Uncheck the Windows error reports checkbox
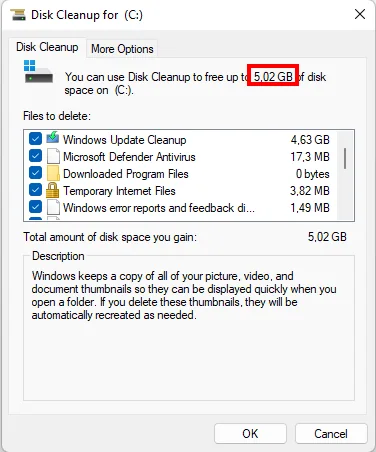Screen dimensions: 376x452 pyautogui.click(x=35, y=207)
